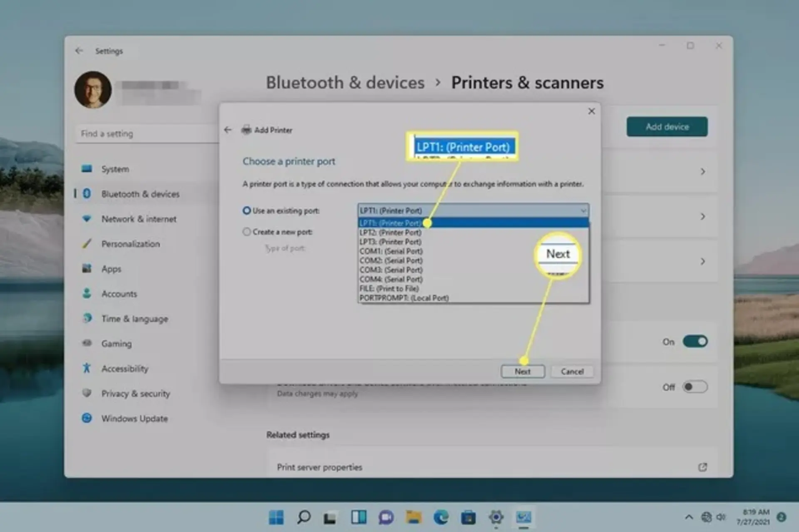
Task: Turn off the toggle that shows On
Action: click(695, 341)
